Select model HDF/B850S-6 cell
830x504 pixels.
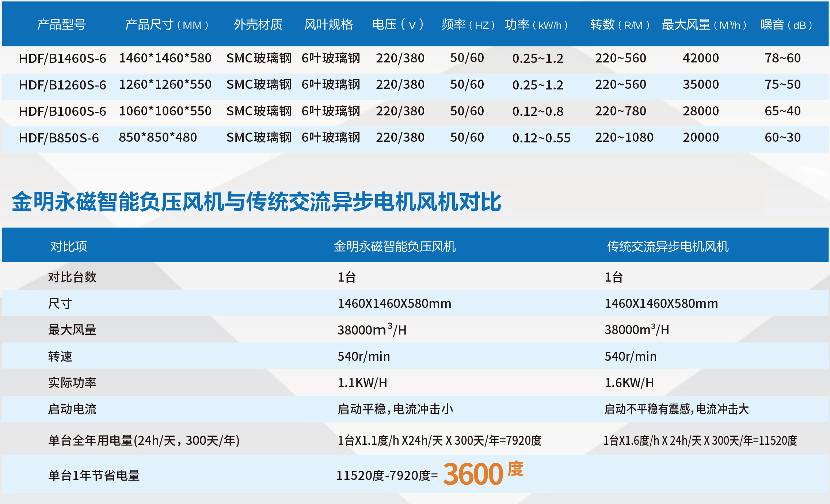59,138
